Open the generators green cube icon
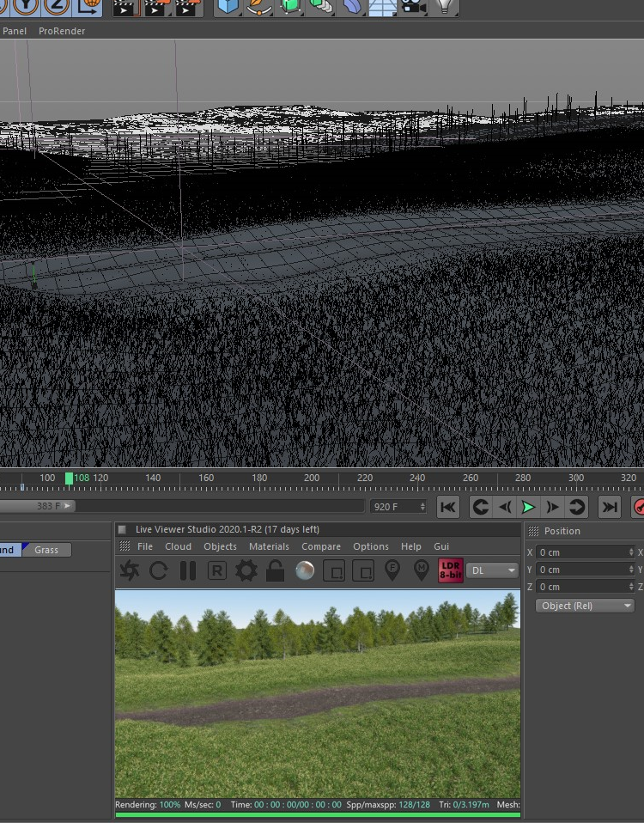Screen dimensions: 644x823 click(289, 6)
